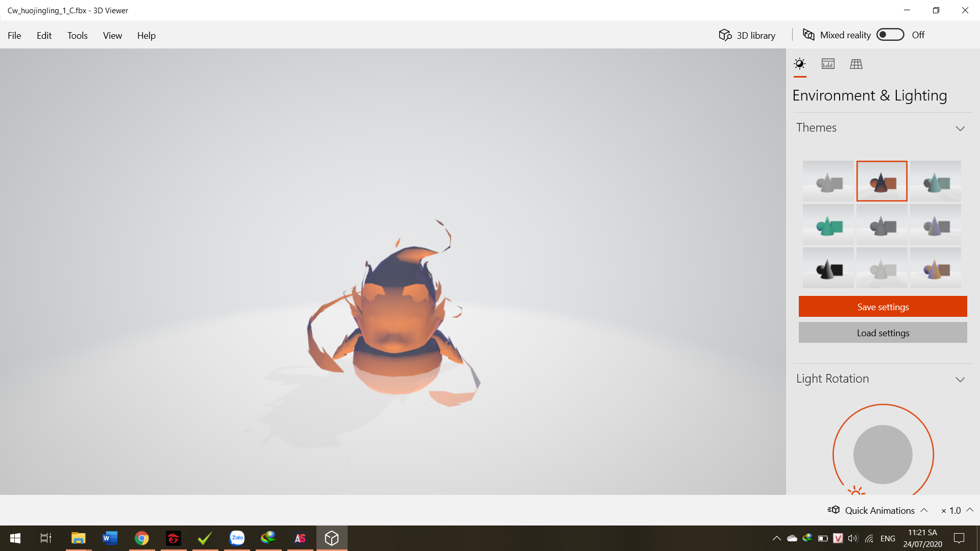Toggle Mixed reality off switch

click(x=890, y=34)
